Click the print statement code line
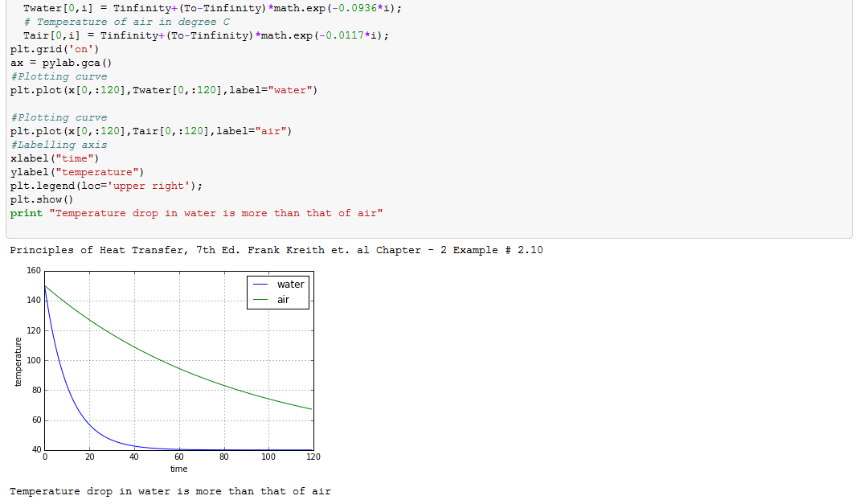Image resolution: width=864 pixels, height=504 pixels. [x=196, y=213]
